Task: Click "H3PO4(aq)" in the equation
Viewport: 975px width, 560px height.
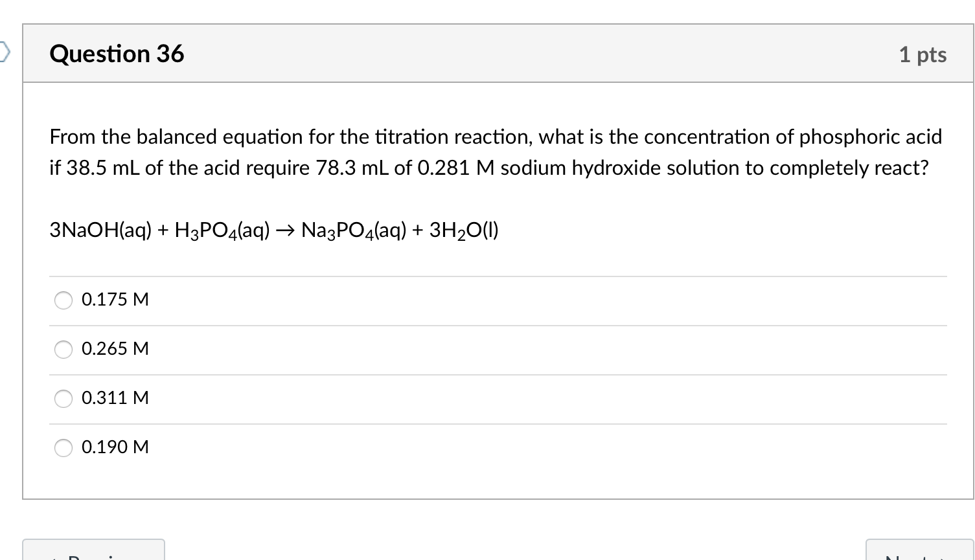Action: pos(222,230)
